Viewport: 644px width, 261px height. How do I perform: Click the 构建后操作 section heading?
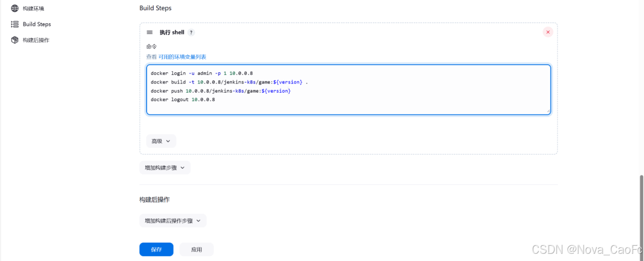tap(155, 199)
